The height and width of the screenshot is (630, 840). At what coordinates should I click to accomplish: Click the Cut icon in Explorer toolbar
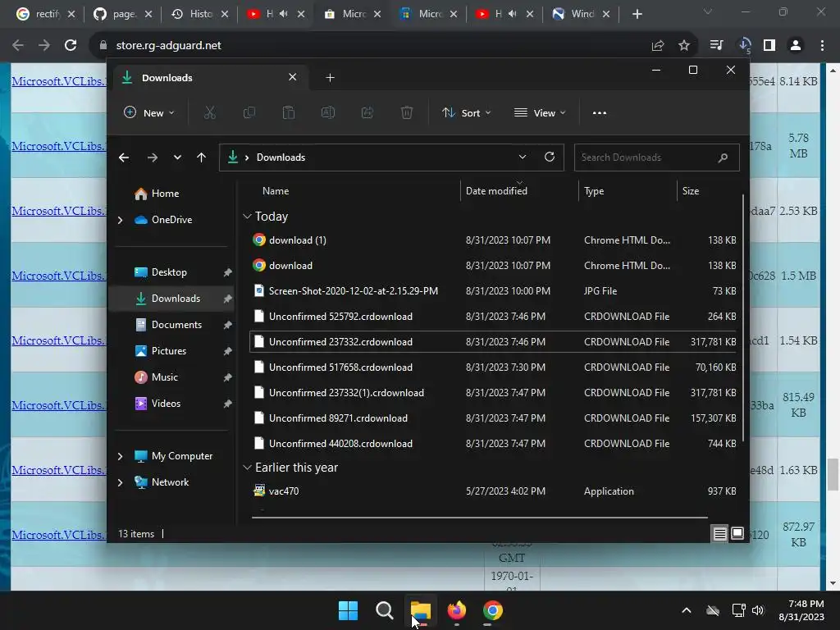click(209, 112)
